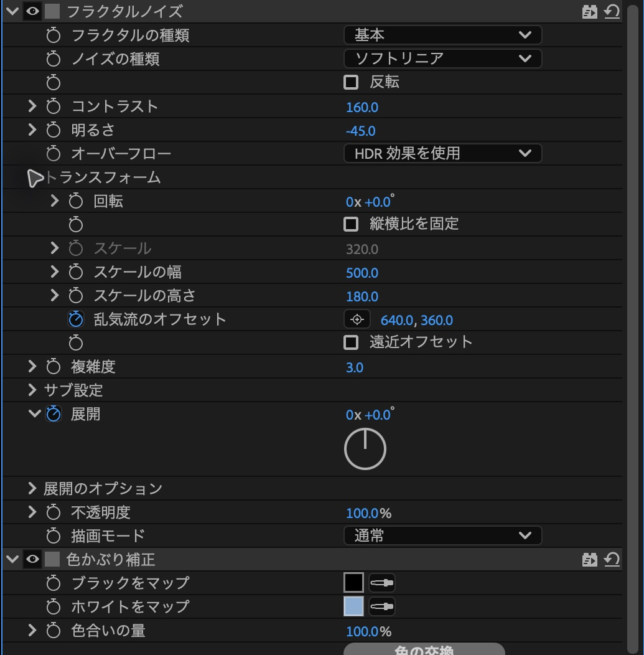The height and width of the screenshot is (655, 644).
Task: Click the 展開 rotation dial
Action: click(365, 449)
